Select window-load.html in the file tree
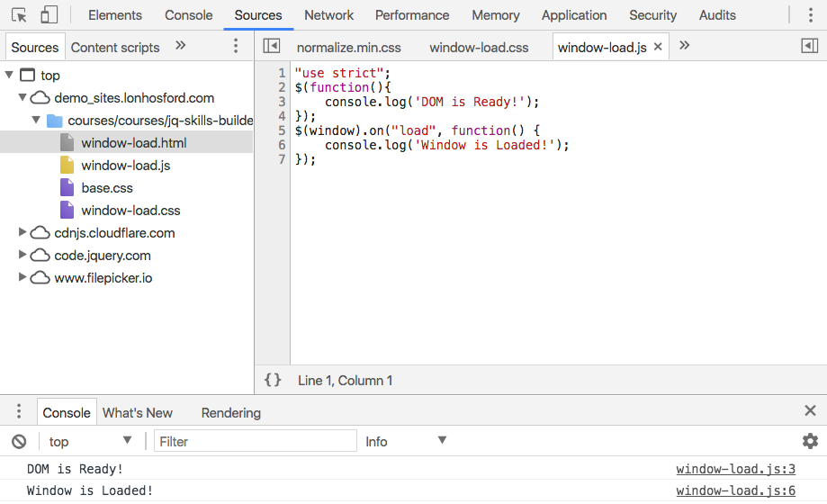Image resolution: width=827 pixels, height=504 pixels. pos(133,143)
